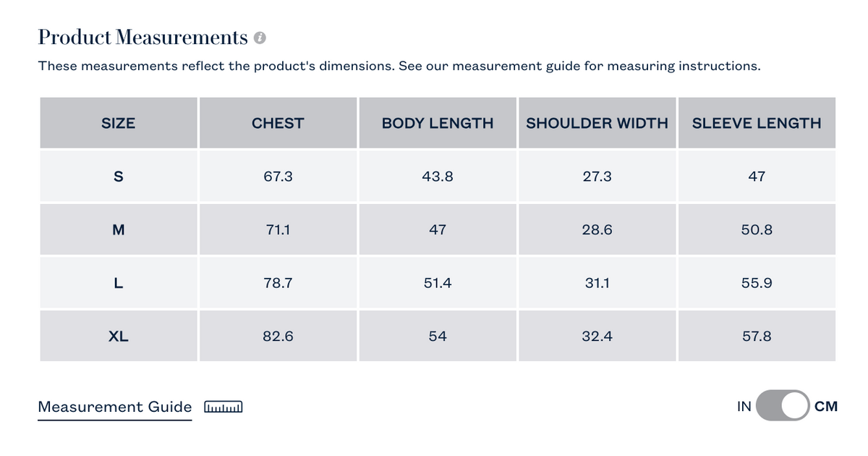
Task: Click the shoulder width value 31.1 cell
Action: click(597, 283)
